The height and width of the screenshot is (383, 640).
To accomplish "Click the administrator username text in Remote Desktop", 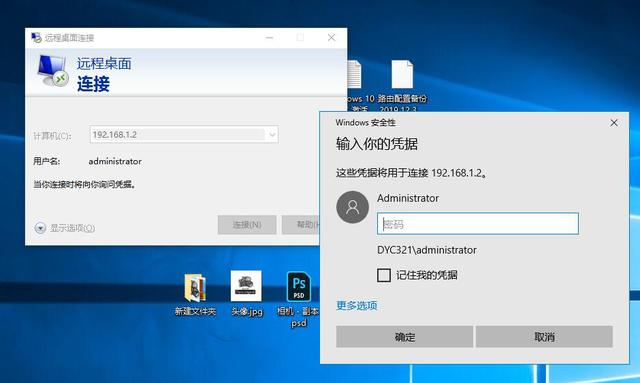I will coord(115,161).
